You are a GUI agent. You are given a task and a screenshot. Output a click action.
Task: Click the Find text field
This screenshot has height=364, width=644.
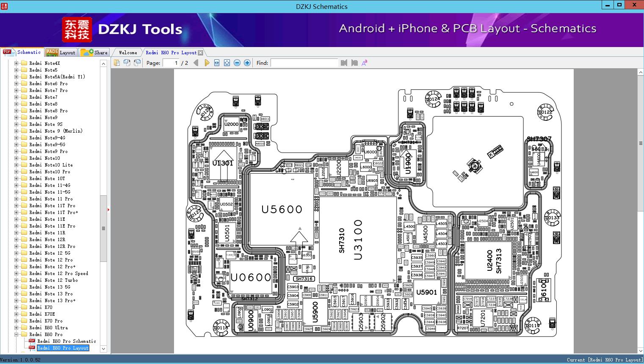coord(304,63)
